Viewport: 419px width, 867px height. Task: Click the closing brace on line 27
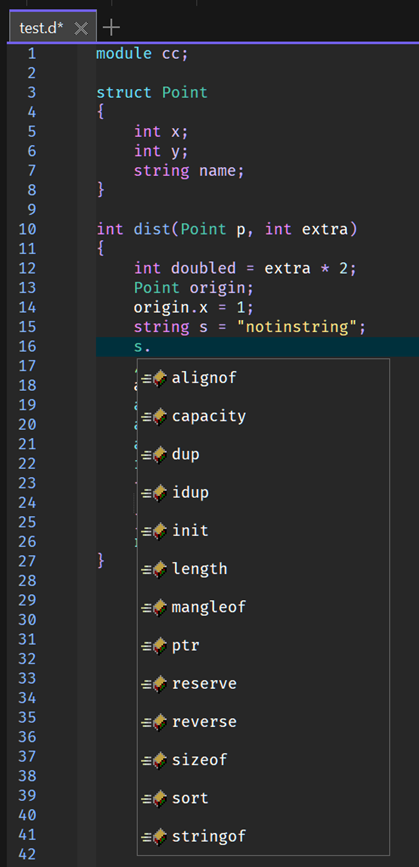pyautogui.click(x=101, y=561)
